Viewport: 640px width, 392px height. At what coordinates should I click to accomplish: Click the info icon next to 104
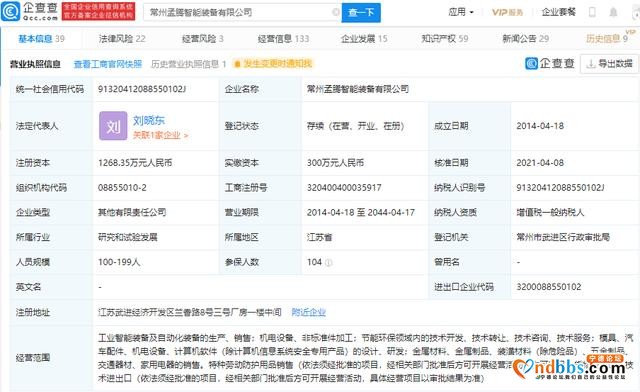(x=329, y=263)
